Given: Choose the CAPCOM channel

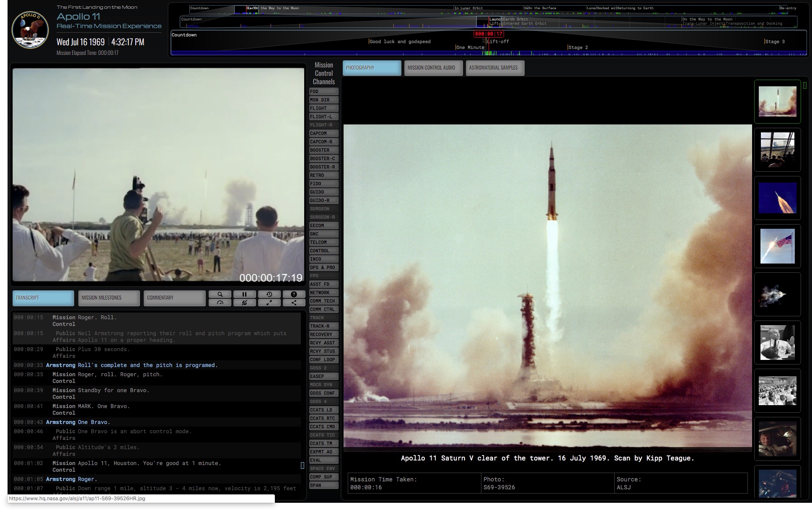Looking at the screenshot, I should [x=323, y=133].
